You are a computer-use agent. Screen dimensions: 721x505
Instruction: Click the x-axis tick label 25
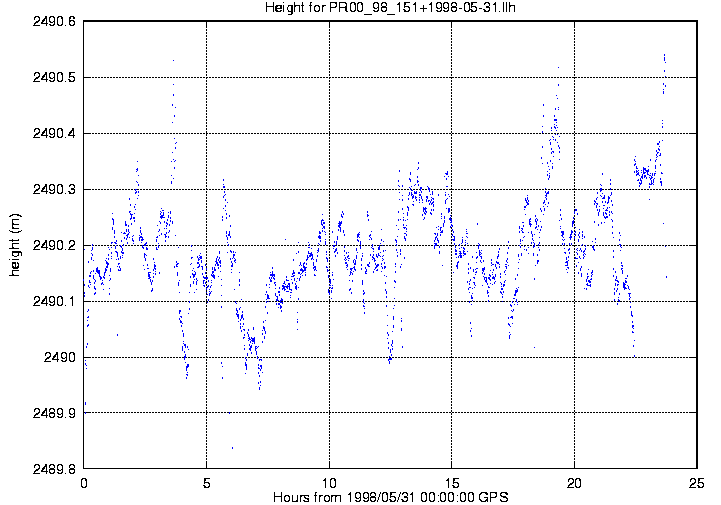[697, 482]
